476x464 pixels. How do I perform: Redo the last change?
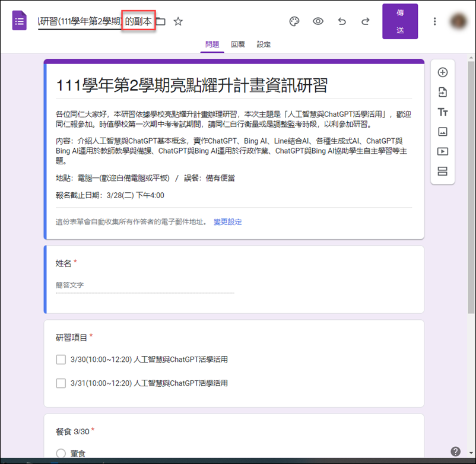(366, 21)
